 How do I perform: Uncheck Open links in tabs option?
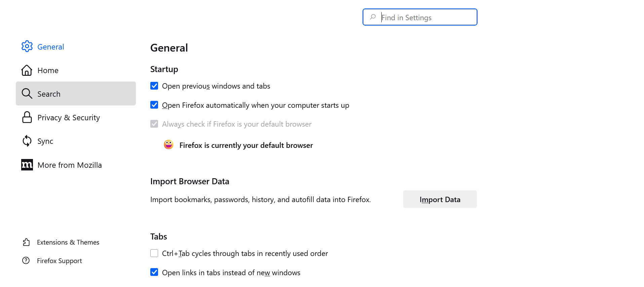point(154,272)
